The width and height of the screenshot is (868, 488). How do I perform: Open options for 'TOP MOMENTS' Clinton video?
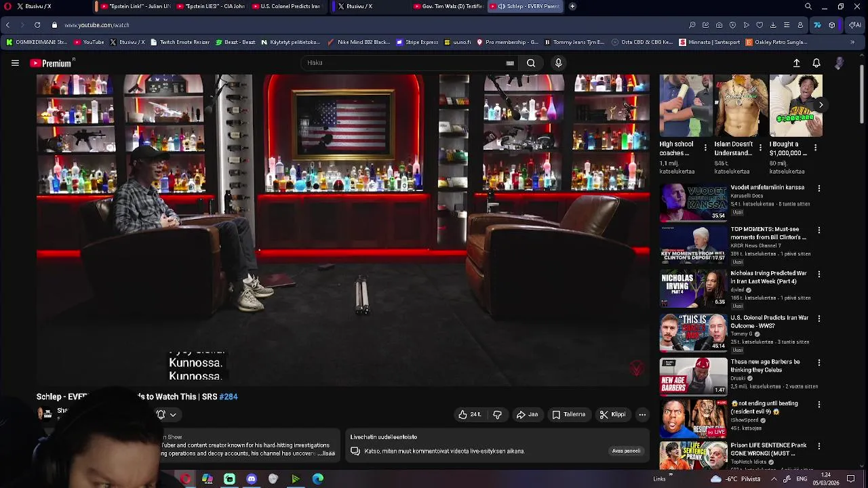(x=818, y=230)
